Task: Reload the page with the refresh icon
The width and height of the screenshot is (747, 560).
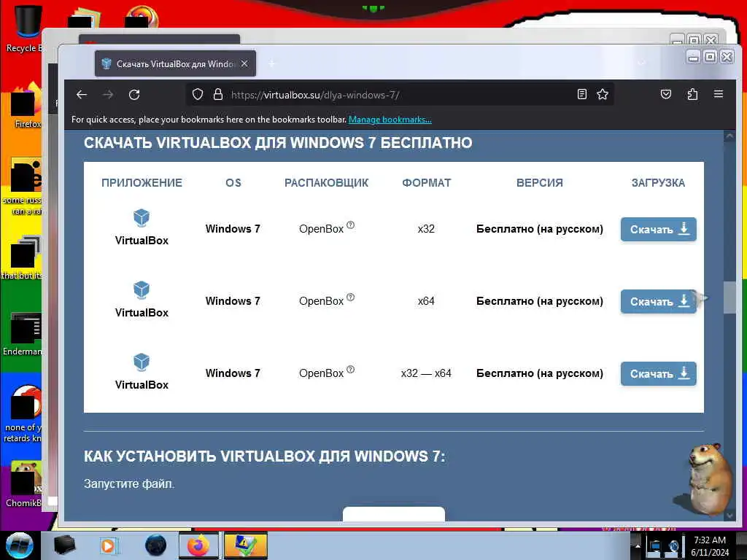Action: point(134,95)
